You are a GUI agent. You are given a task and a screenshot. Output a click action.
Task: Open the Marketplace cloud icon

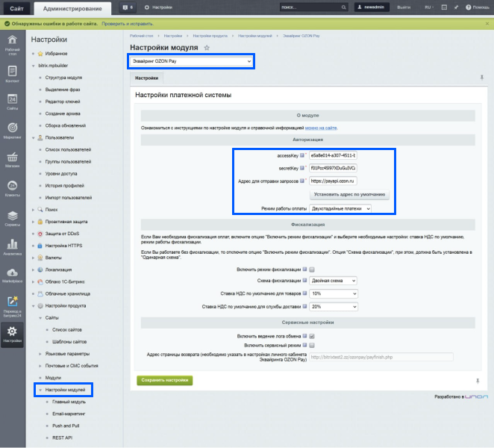12,275
